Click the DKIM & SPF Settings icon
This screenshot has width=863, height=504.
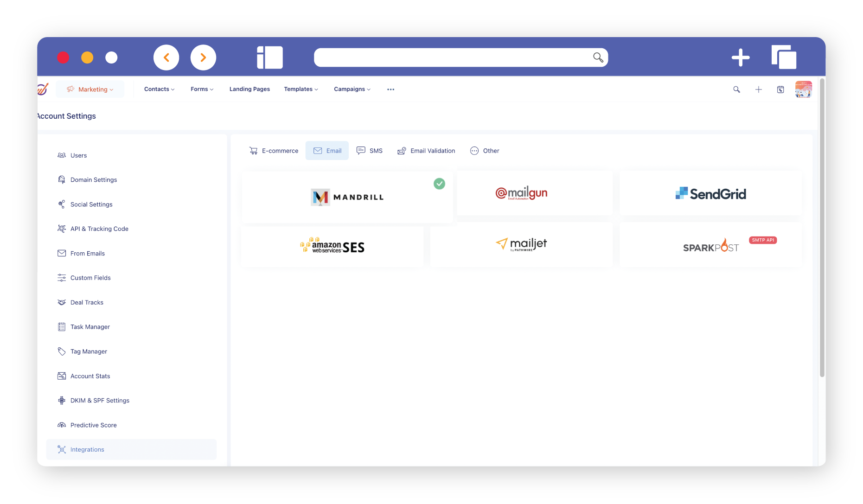point(62,401)
